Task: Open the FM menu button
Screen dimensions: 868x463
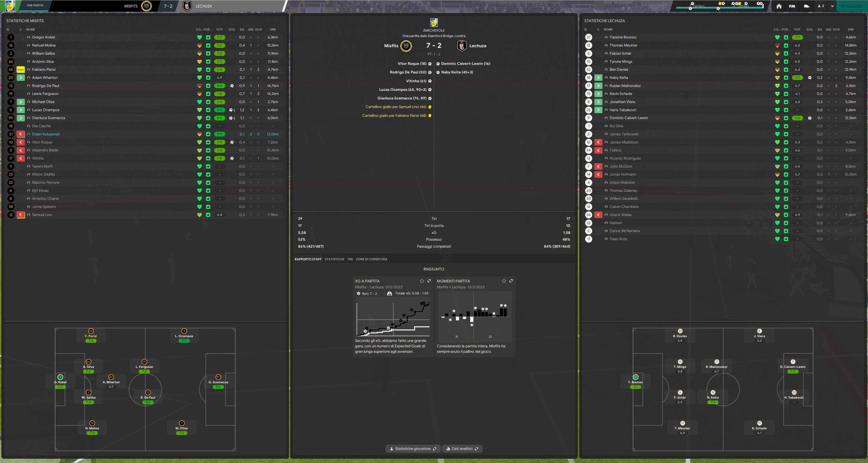Action: pyautogui.click(x=792, y=6)
